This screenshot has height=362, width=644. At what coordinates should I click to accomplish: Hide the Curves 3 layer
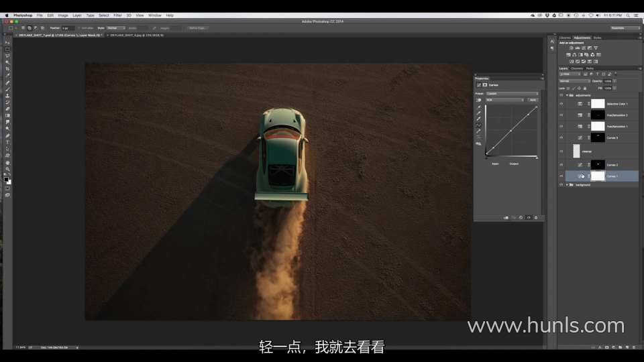click(561, 137)
